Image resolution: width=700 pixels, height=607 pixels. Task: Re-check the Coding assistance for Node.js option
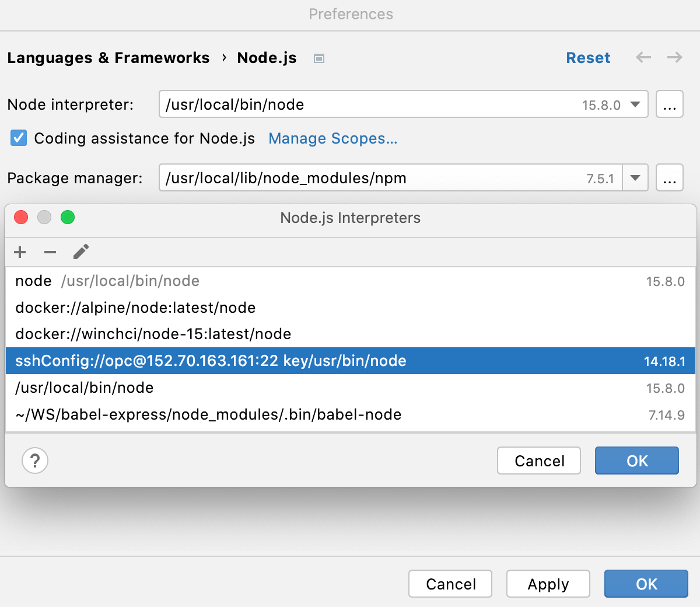tap(18, 138)
